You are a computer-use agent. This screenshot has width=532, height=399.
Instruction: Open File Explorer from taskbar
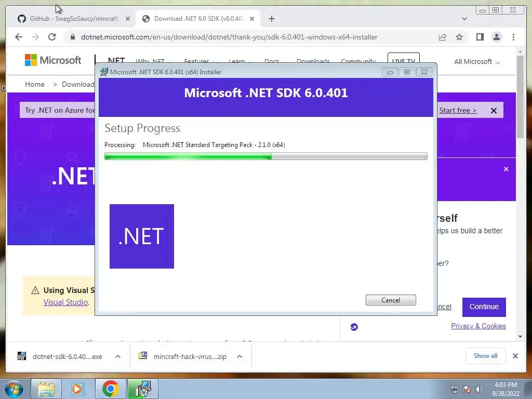coord(46,389)
